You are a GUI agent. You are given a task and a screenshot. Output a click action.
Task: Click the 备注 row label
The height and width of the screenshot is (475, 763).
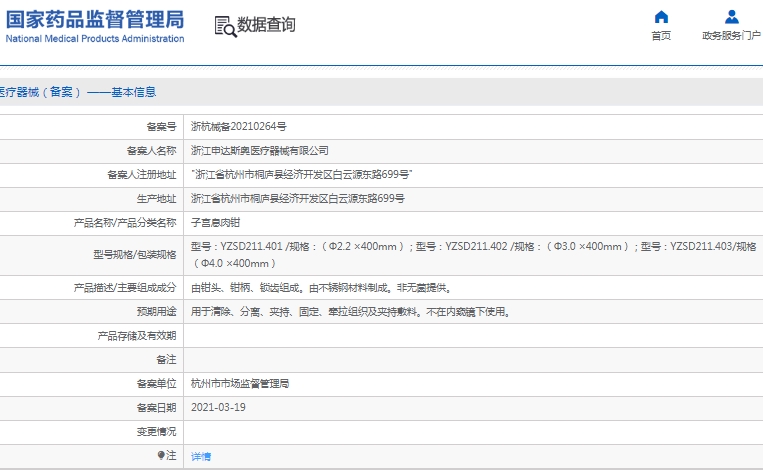166,360
